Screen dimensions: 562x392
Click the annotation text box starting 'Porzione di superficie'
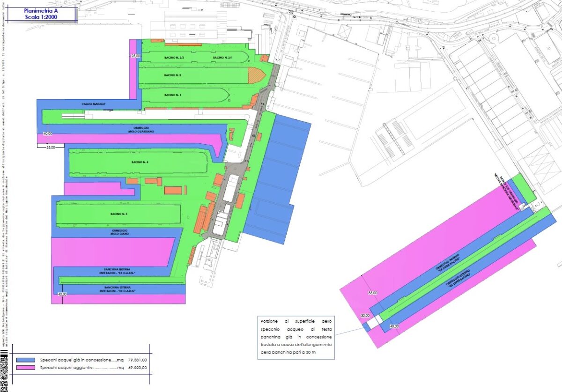point(296,338)
